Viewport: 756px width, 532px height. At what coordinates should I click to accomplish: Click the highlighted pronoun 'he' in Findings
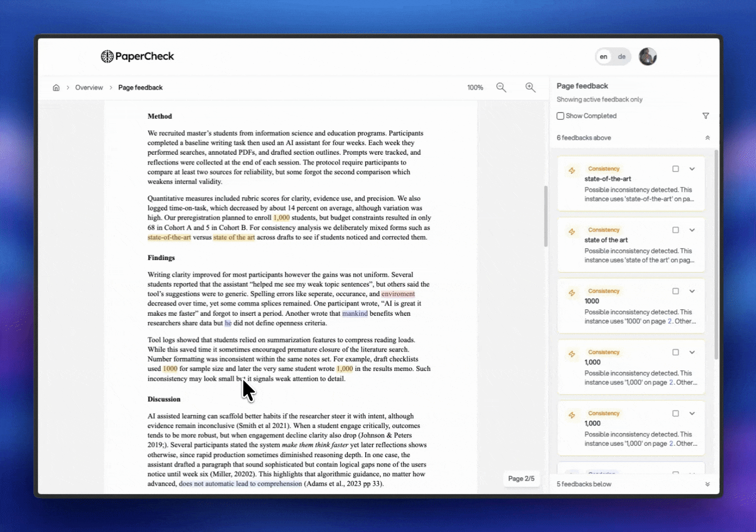coord(228,323)
